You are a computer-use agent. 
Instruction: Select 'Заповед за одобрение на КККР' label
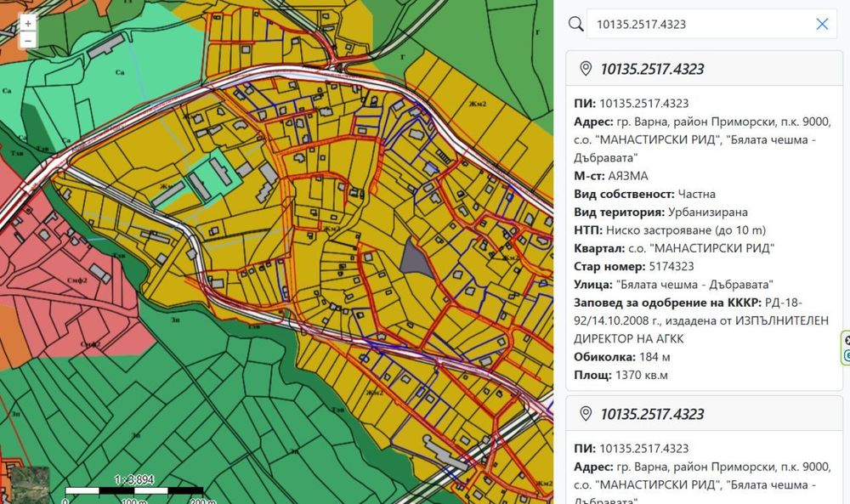(667, 303)
